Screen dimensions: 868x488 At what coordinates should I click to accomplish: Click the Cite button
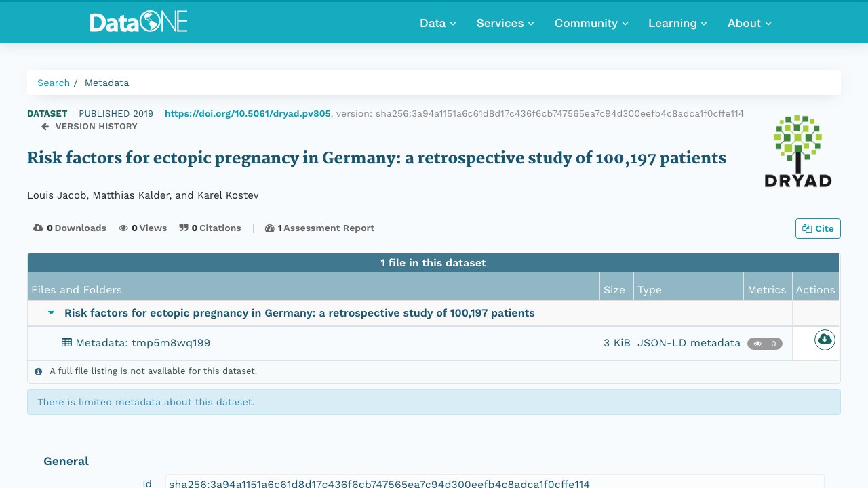(818, 228)
